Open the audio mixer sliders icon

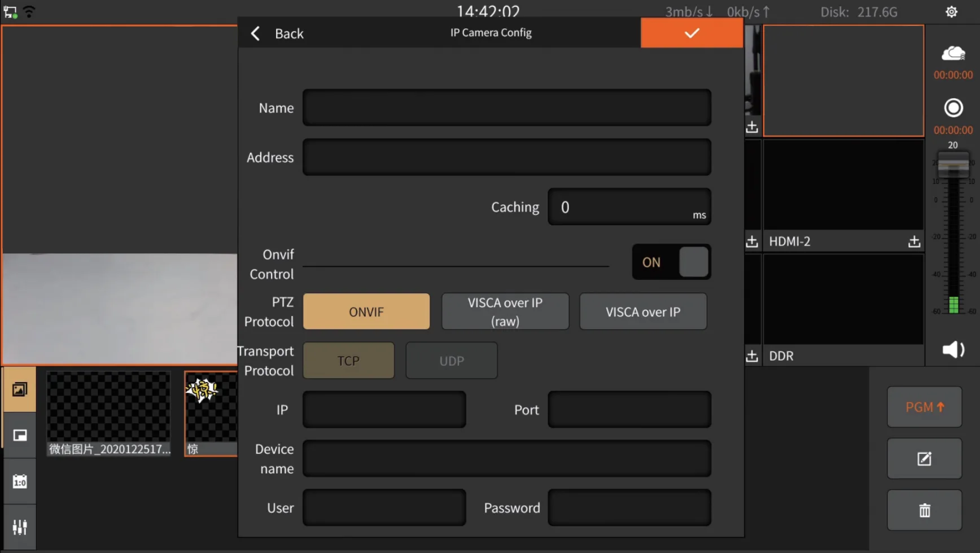click(x=20, y=527)
